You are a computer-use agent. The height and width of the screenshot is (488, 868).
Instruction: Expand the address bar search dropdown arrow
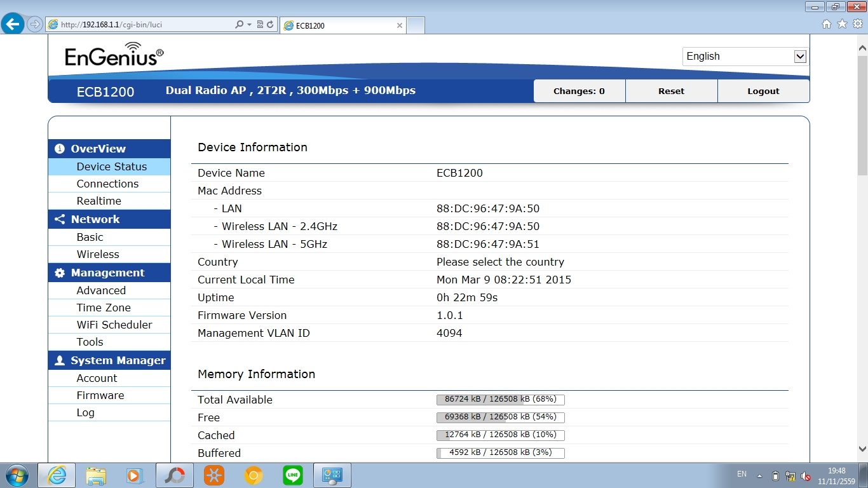tap(249, 25)
